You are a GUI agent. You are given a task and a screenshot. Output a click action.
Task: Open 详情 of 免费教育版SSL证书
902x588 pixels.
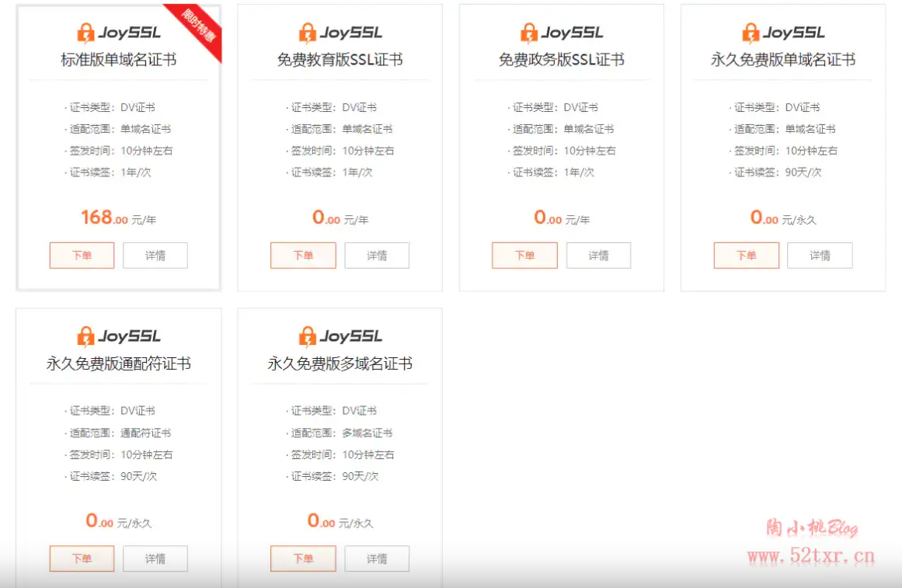tap(377, 256)
